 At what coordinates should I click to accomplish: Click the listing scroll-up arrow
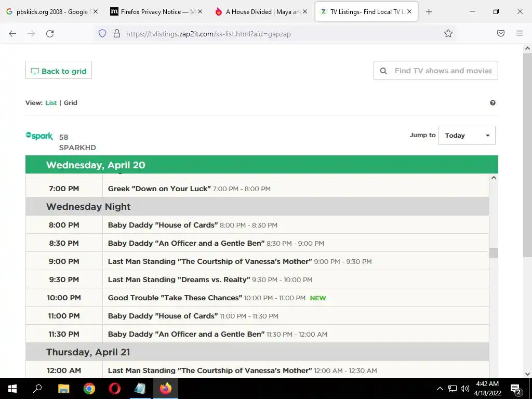click(x=494, y=178)
